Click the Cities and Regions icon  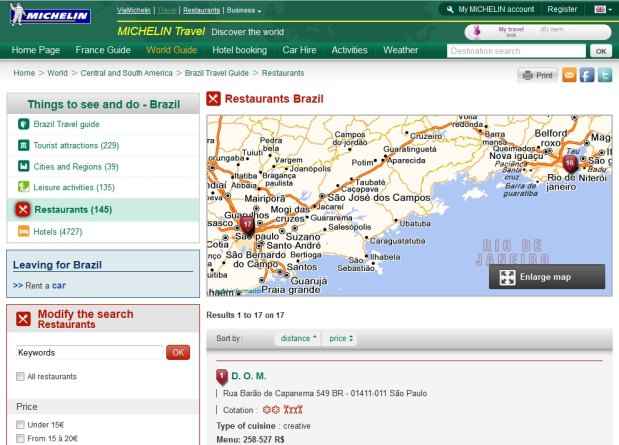coord(24,166)
